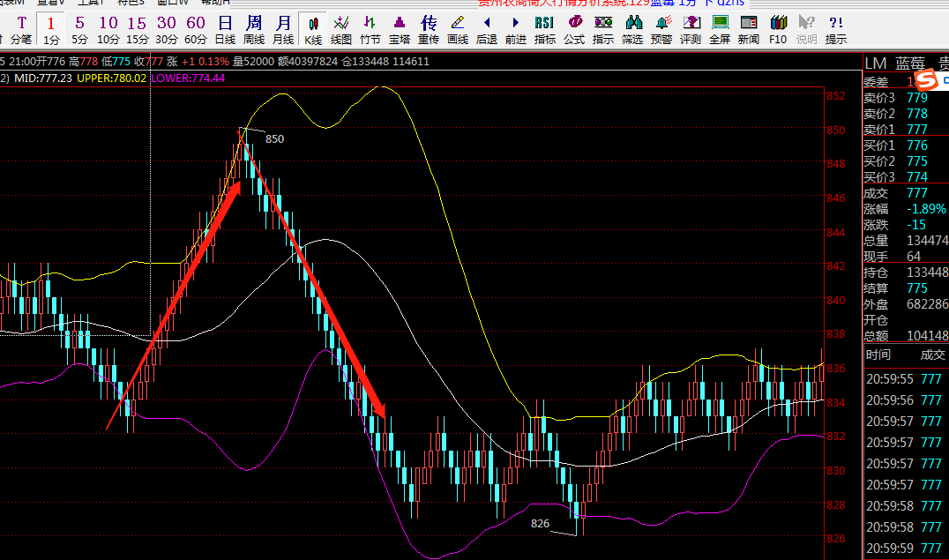The height and width of the screenshot is (560, 949).
Task: Show the 60分 hourly chart
Action: click(196, 30)
